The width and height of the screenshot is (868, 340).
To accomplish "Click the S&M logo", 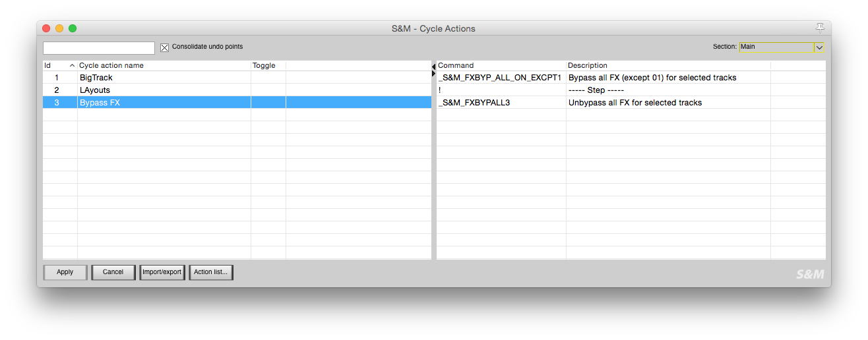I will 809,274.
